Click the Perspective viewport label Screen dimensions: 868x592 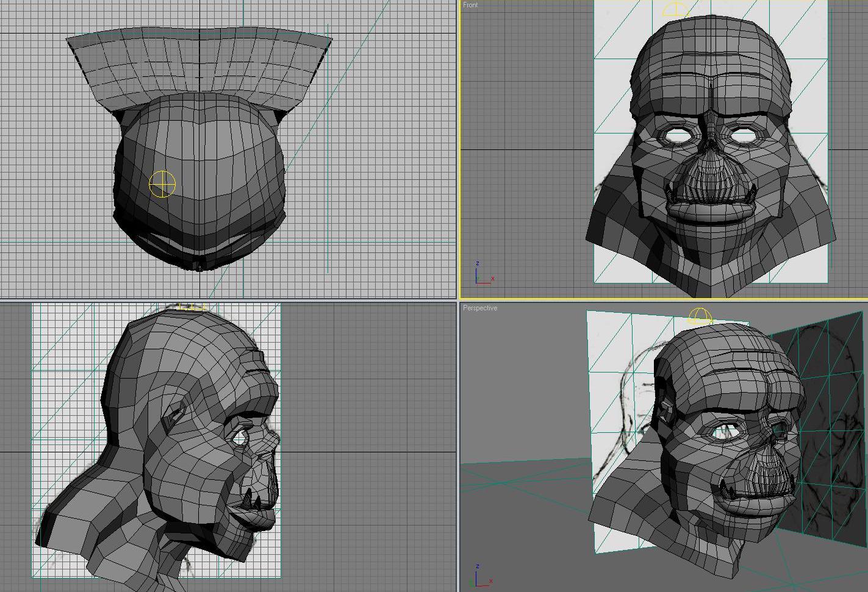click(480, 308)
